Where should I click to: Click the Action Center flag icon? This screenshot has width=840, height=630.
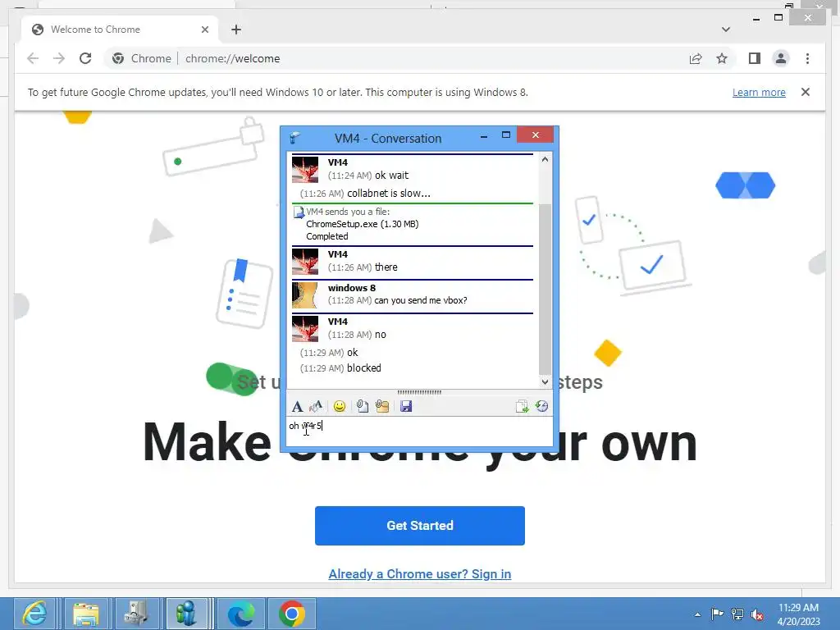pyautogui.click(x=717, y=614)
